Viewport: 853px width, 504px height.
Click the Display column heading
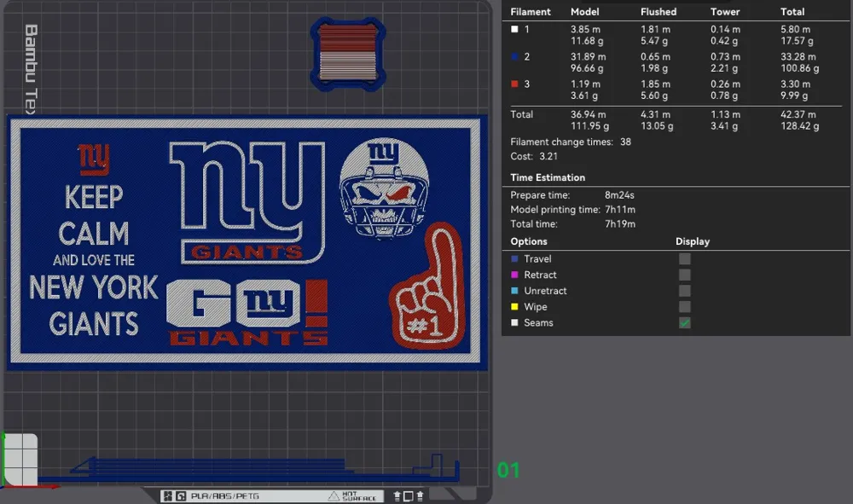coord(693,241)
